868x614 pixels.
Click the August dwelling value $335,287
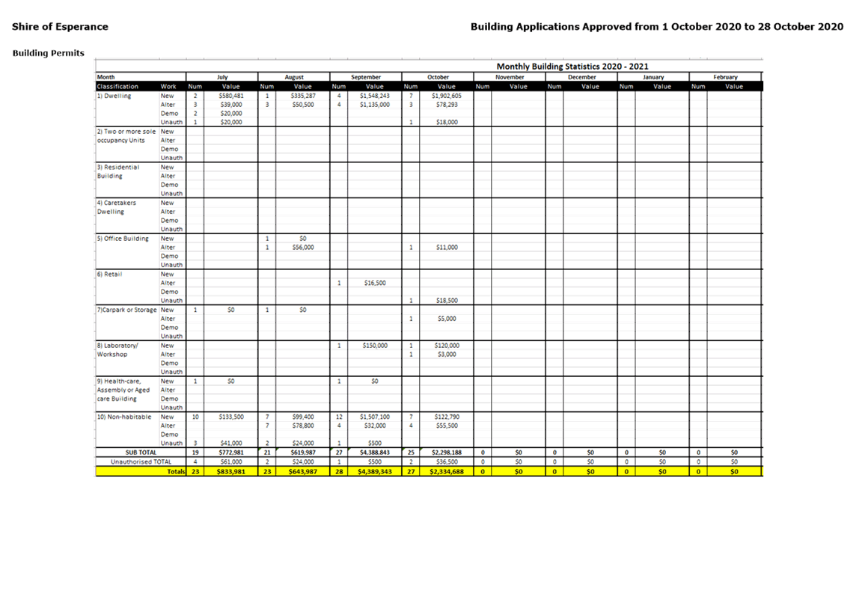click(303, 96)
